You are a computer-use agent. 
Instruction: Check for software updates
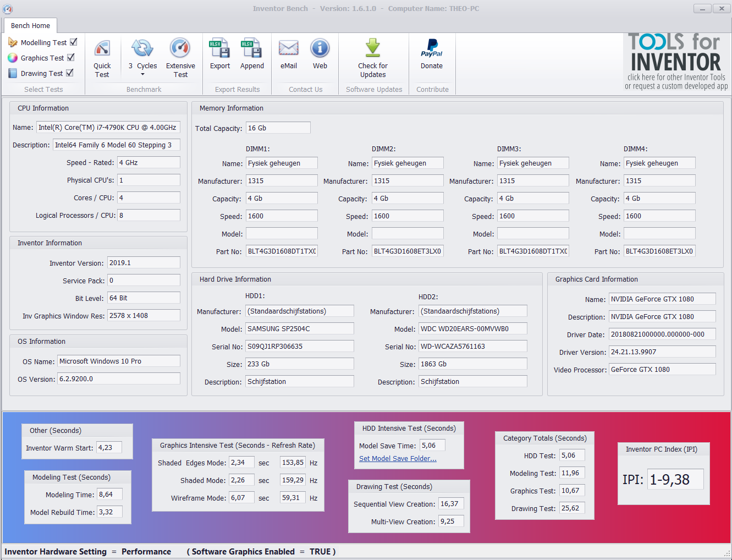[x=373, y=58]
